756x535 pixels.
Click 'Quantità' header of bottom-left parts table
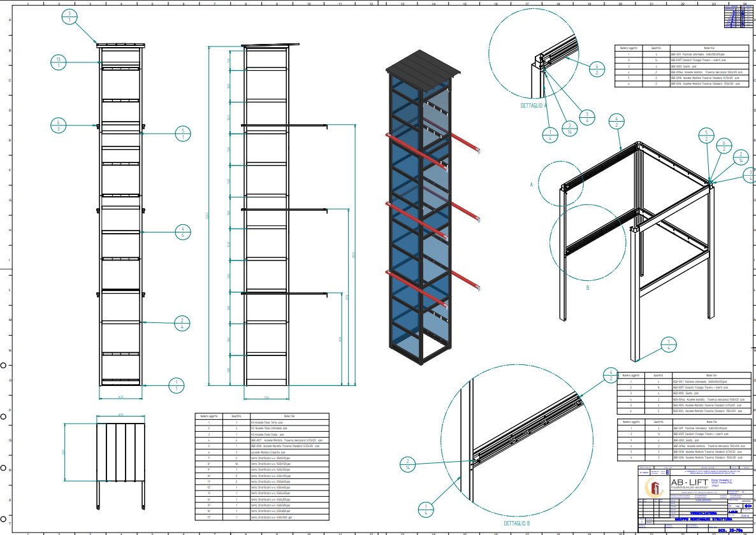[235, 416]
